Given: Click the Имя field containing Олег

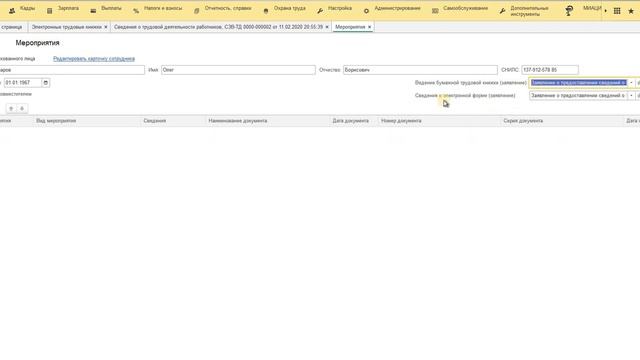Looking at the screenshot, I should coord(238,70).
